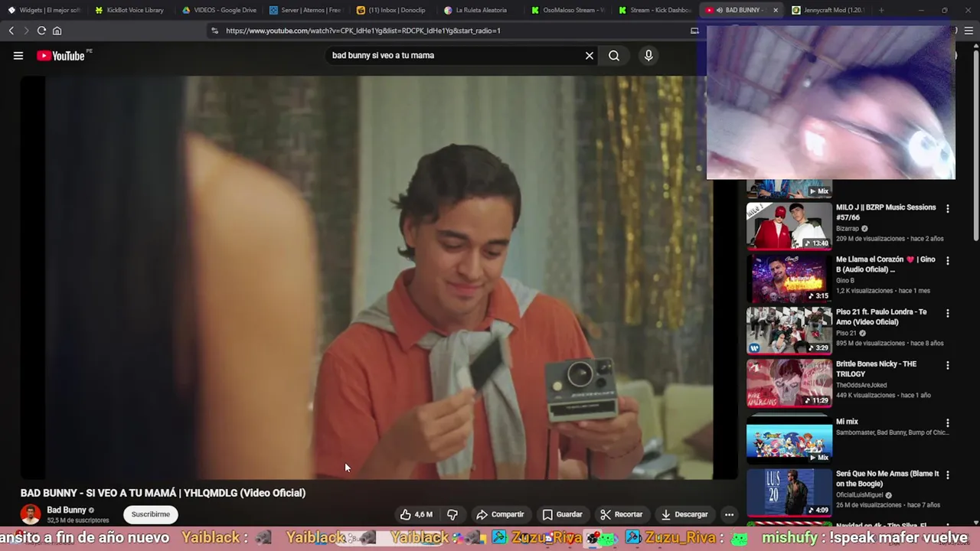Screen dimensions: 980x551
Task: Open options for Piso 21 Te Amo video
Action: pos(948,313)
